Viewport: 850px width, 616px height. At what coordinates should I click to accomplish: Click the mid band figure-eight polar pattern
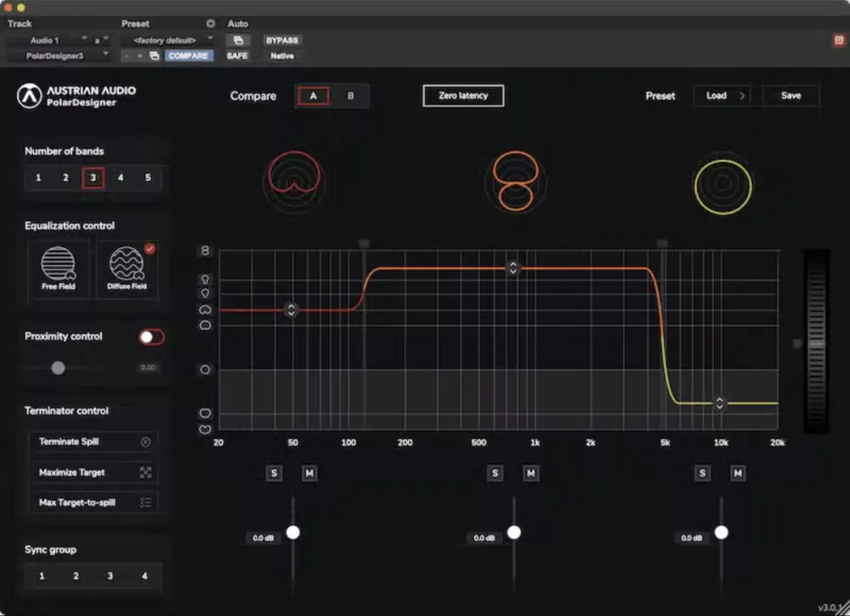click(x=515, y=180)
